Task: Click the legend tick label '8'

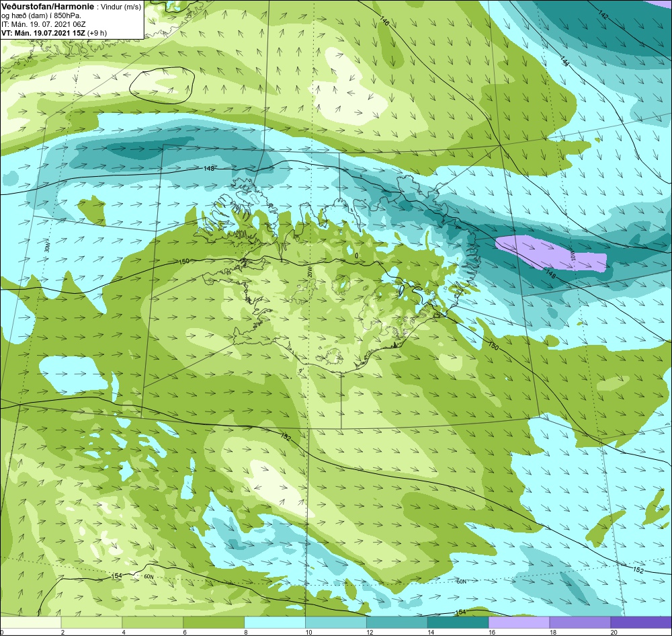Action: click(x=246, y=632)
